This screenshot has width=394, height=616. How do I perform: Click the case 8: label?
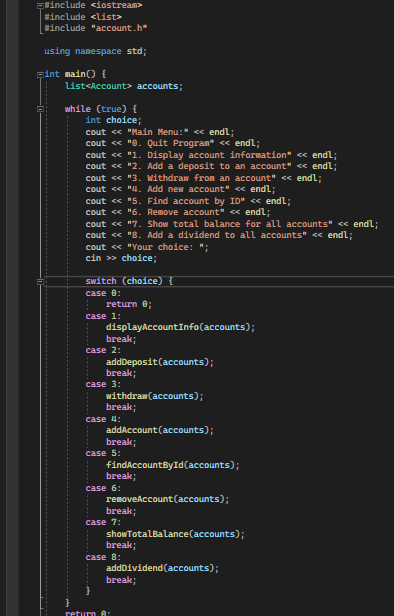103,557
